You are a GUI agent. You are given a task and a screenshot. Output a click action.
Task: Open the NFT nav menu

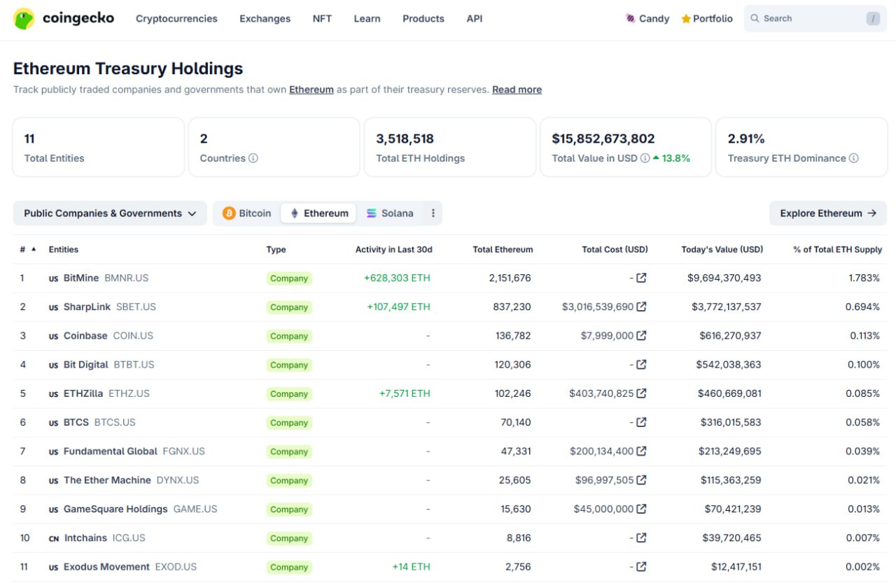pos(322,19)
